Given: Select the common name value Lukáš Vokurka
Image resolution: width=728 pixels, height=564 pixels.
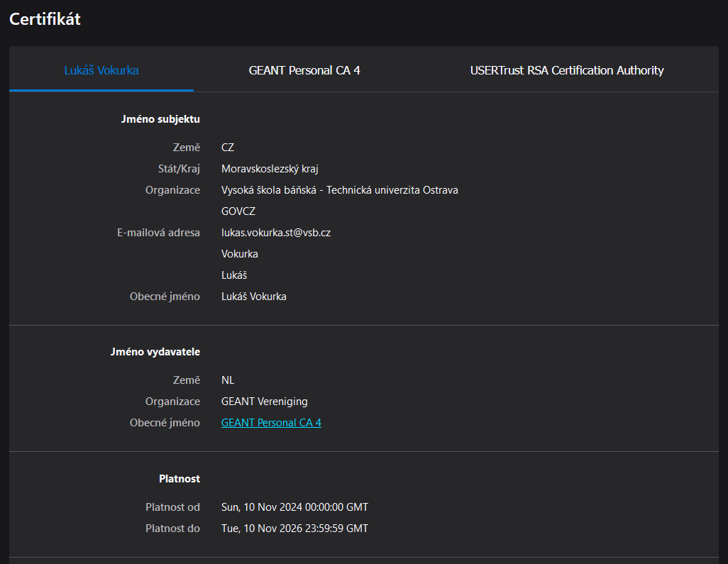Looking at the screenshot, I should point(253,296).
